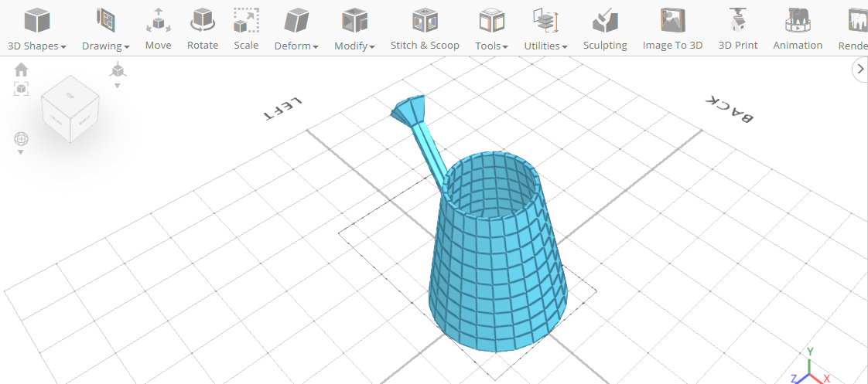Activate Stitch & Scoop tool
The image size is (868, 384).
(x=425, y=29)
